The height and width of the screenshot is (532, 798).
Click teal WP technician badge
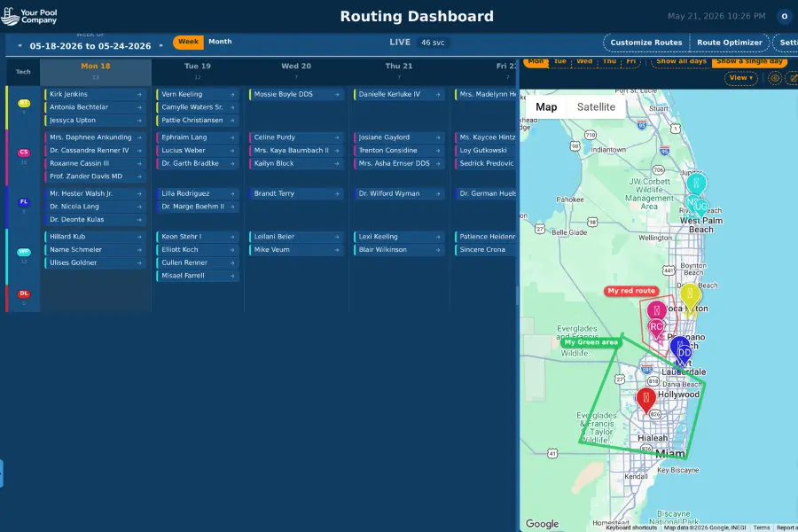click(23, 252)
